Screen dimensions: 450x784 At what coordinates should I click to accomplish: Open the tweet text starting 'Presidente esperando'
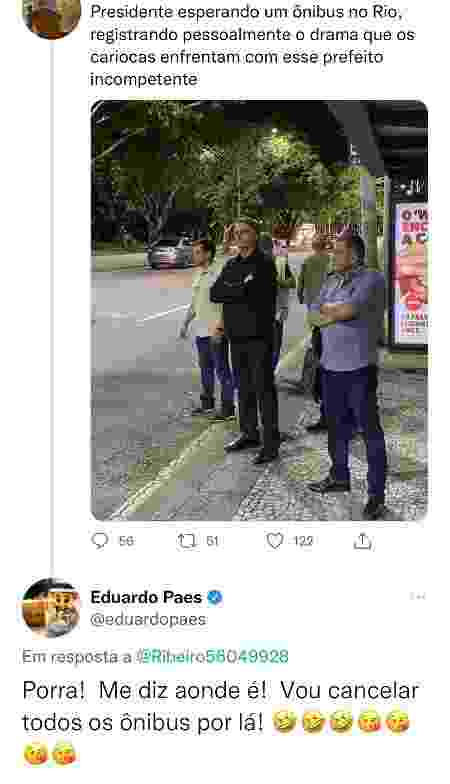(x=252, y=46)
